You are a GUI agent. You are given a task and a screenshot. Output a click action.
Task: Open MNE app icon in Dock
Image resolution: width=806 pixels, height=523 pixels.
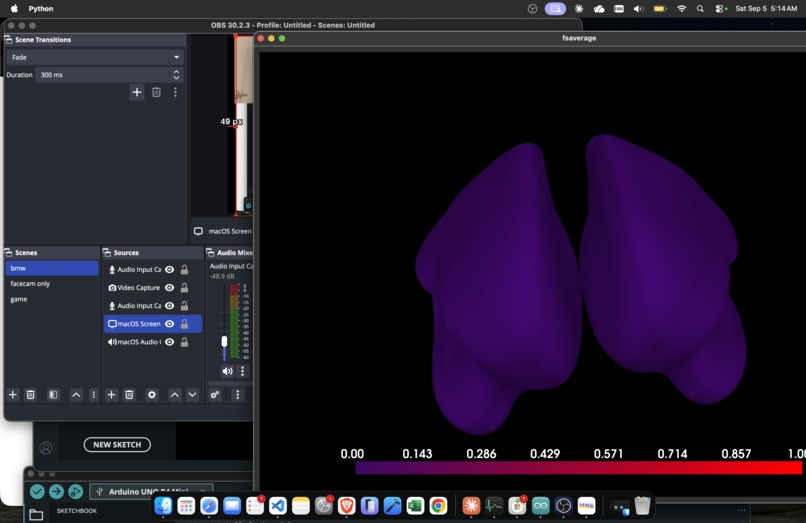pos(587,506)
